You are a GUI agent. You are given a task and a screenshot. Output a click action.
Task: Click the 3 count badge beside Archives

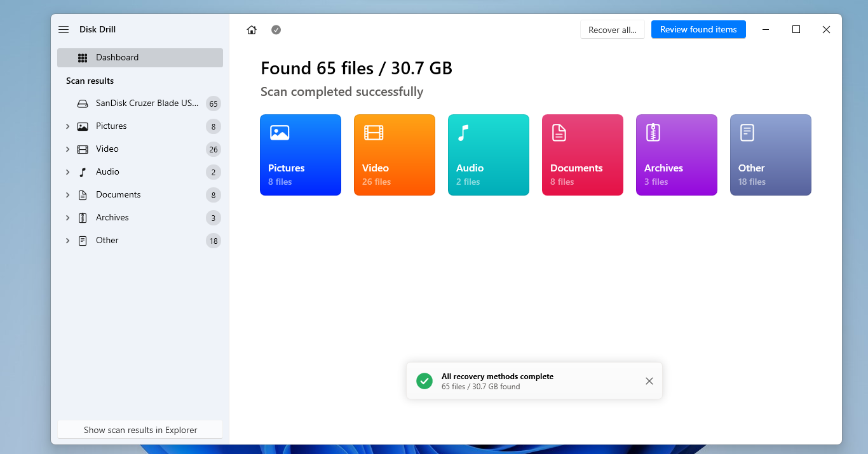[214, 218]
